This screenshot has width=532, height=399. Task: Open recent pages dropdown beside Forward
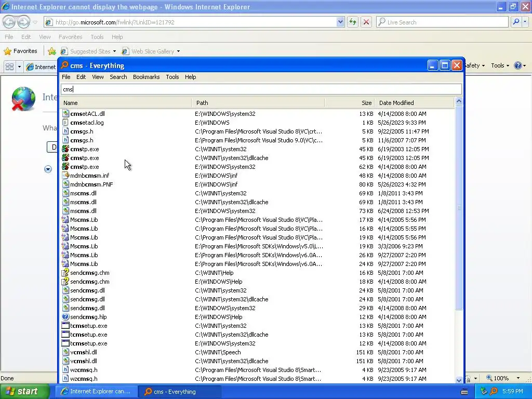[x=35, y=22]
